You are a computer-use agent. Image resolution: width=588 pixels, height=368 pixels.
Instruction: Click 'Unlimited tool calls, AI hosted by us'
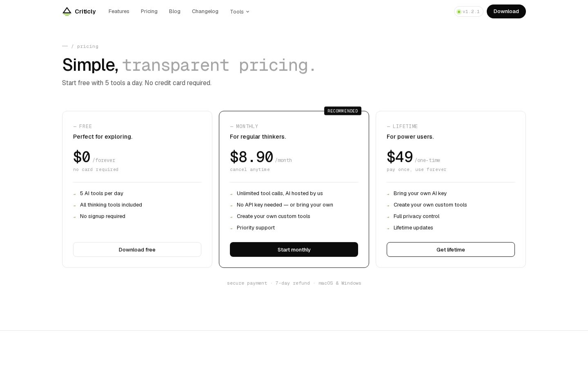coord(280,193)
